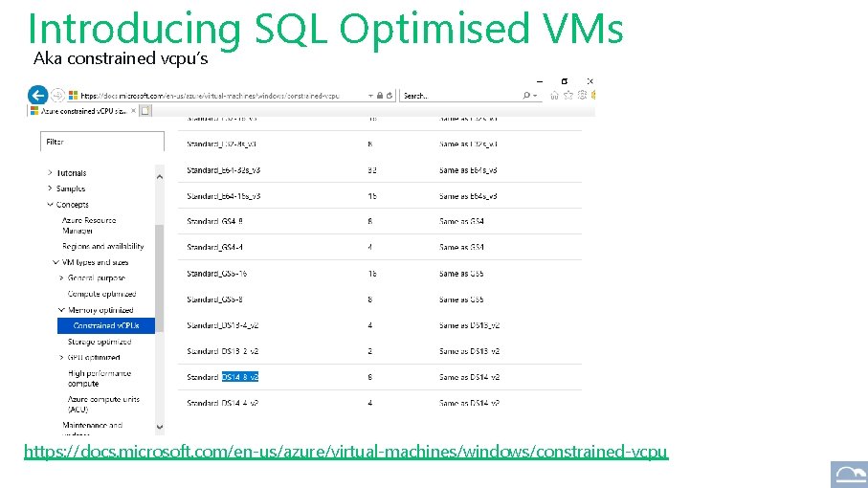The image size is (868, 488).
Task: Click Same as E64s_v3 in E64-16s row
Action: click(468, 196)
